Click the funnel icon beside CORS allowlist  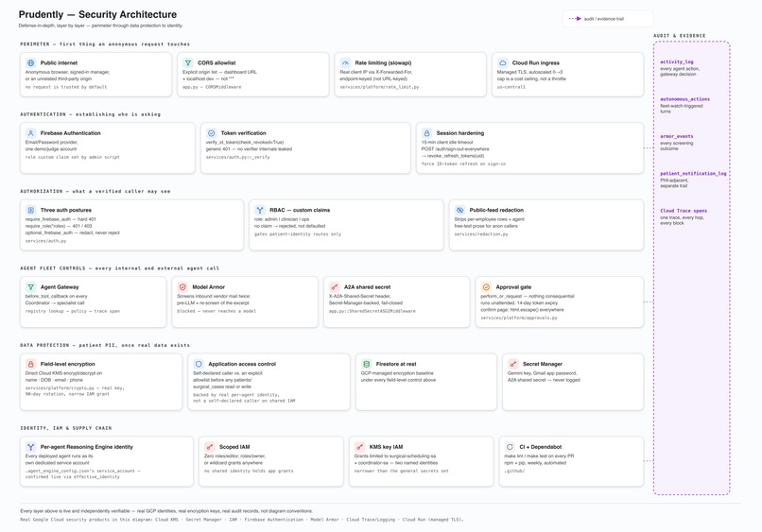tap(188, 62)
